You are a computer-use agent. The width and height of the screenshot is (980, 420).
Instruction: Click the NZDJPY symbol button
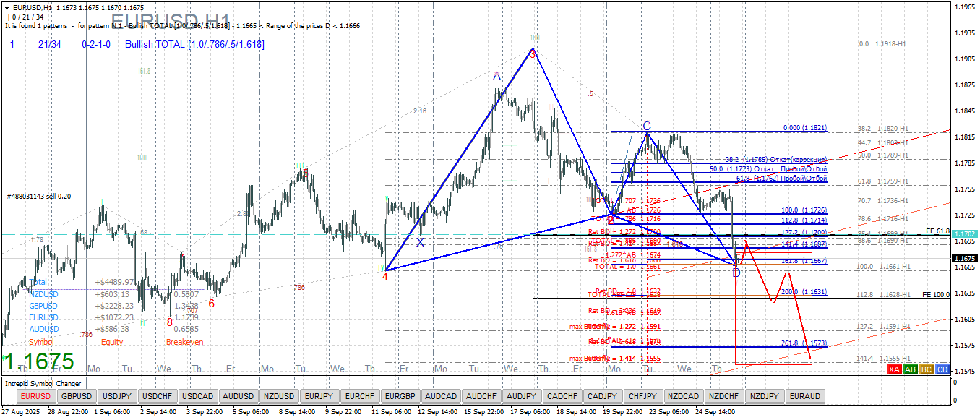[x=764, y=396]
